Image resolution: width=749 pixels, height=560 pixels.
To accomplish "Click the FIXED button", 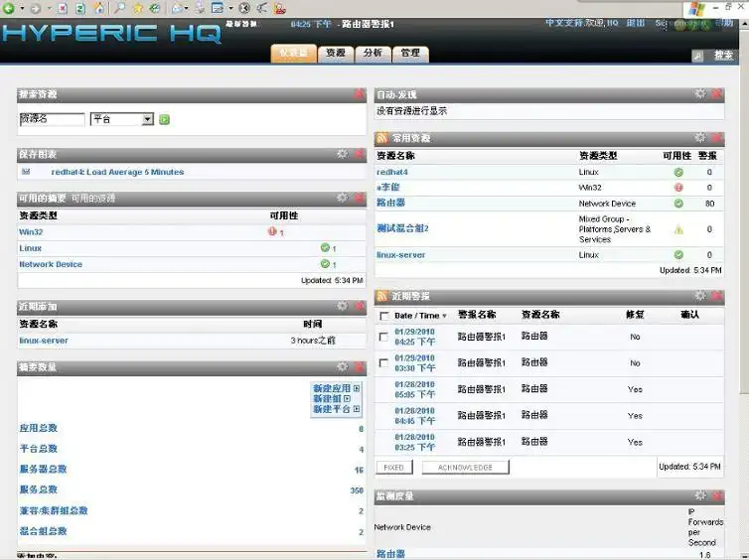I will (x=394, y=468).
